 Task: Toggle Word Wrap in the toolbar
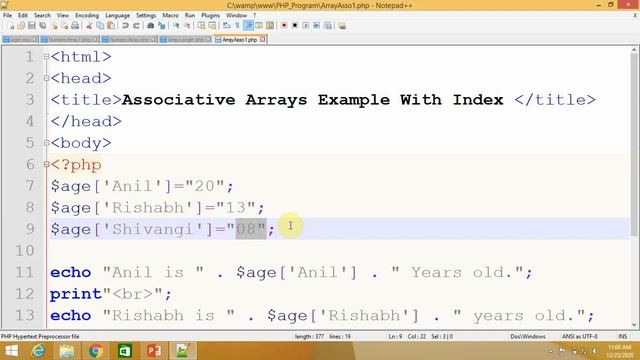[x=226, y=26]
